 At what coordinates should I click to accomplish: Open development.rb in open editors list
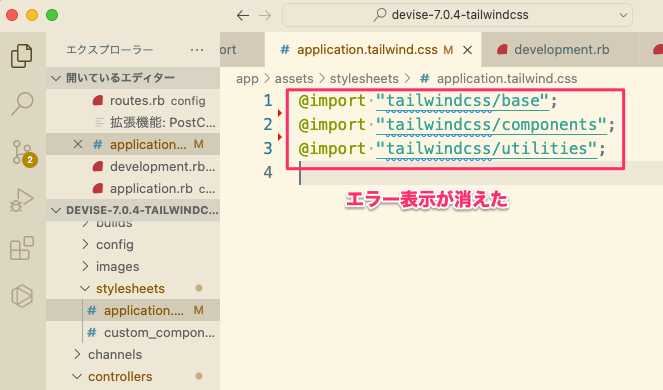coord(133,167)
